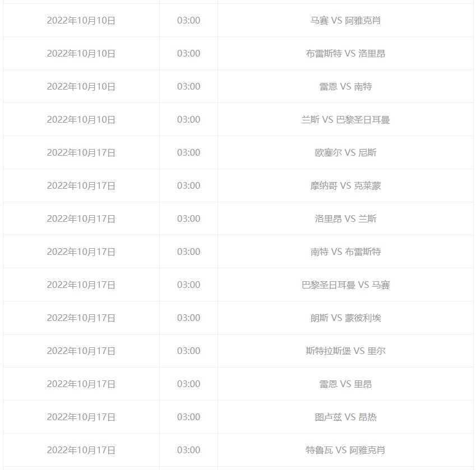
Task: Select the 特鲁瓦 VS 阿雅克肖 match
Action: tap(345, 450)
